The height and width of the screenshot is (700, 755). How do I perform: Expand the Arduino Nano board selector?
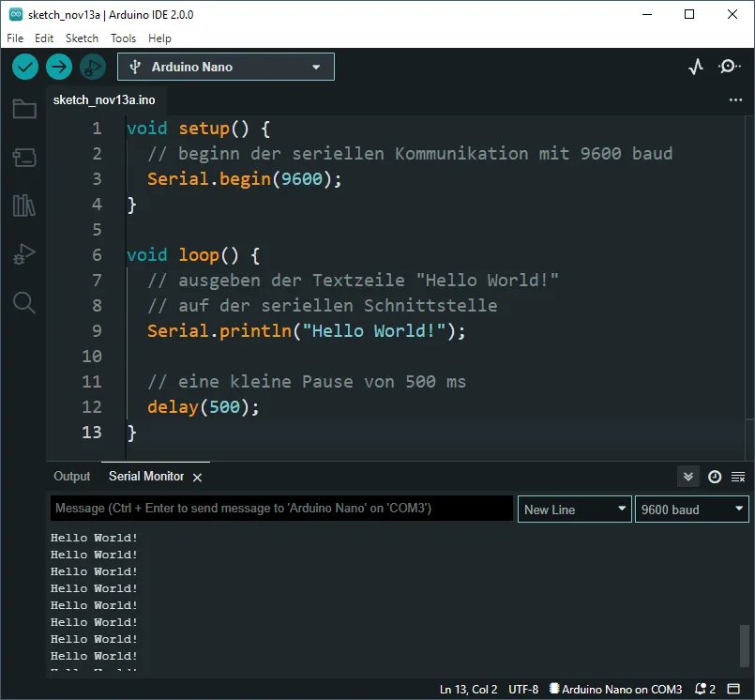(225, 67)
